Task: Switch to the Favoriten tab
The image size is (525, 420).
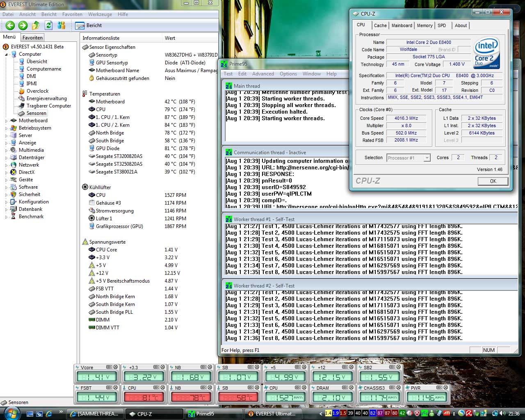Action: [x=32, y=37]
